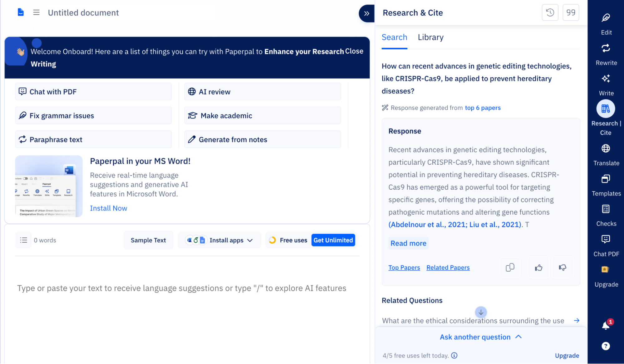This screenshot has width=624, height=364.
Task: Click the citation quotes icon
Action: (571, 12)
